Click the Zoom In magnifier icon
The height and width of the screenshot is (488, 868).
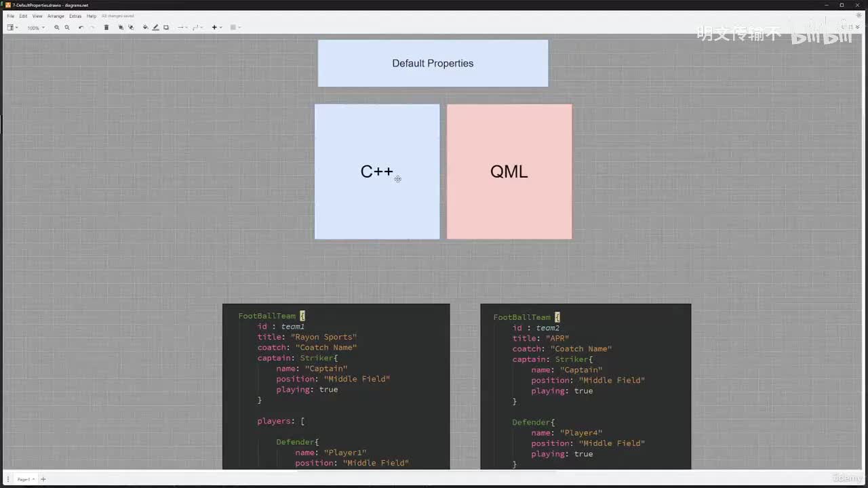click(57, 28)
